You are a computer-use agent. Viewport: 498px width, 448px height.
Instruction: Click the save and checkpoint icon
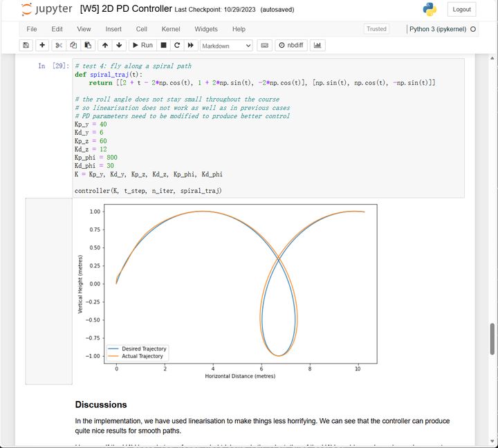pos(26,45)
